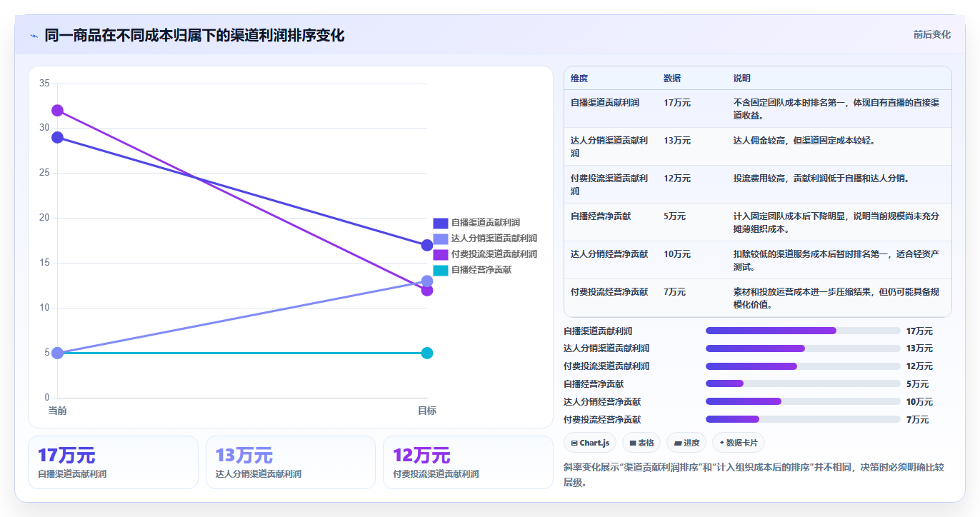Click the 付费投流经营净贡献 progress bar
Screen dimensions: 980x517
(803, 420)
